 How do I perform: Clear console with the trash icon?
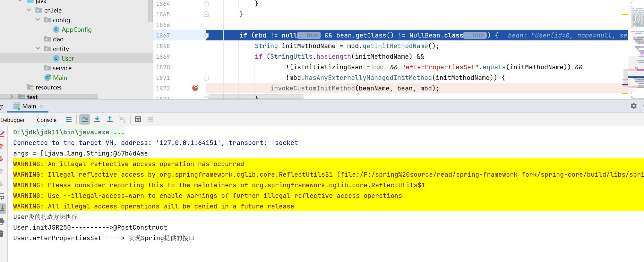click(2, 234)
